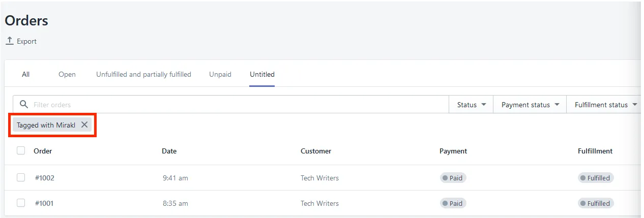Viewport: 644px width, 218px height.
Task: Open the Payment status dropdown
Action: click(x=530, y=105)
